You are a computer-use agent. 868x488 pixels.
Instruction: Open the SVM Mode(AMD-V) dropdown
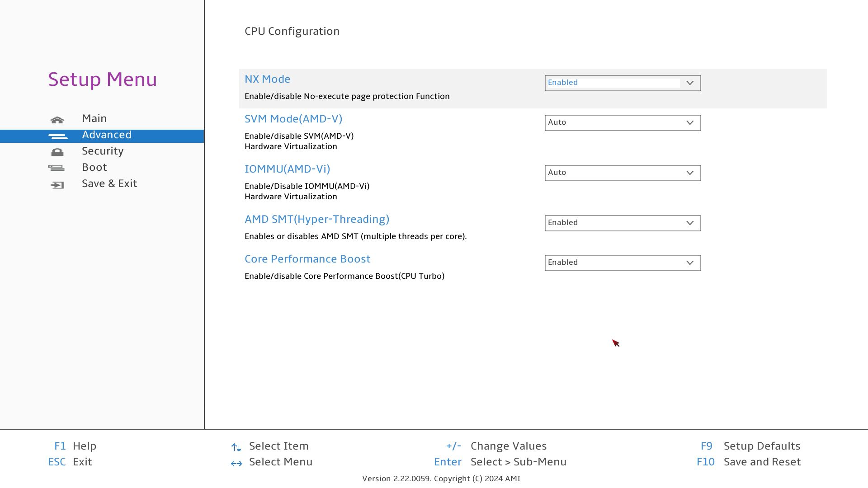click(622, 123)
